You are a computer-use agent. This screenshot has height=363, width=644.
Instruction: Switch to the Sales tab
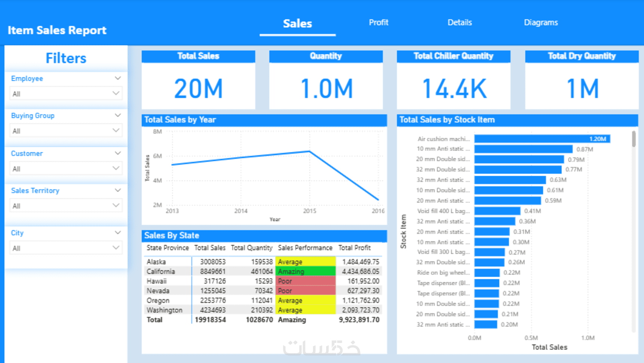297,24
